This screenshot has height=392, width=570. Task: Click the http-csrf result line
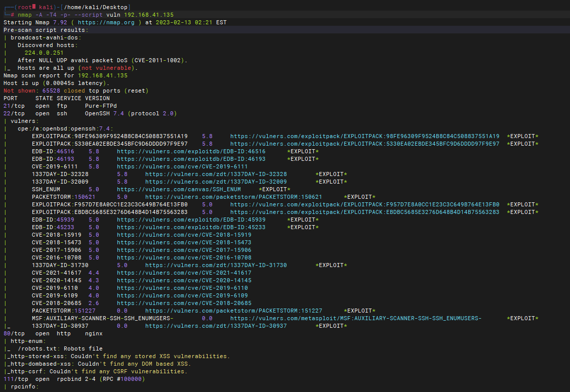[97, 372]
